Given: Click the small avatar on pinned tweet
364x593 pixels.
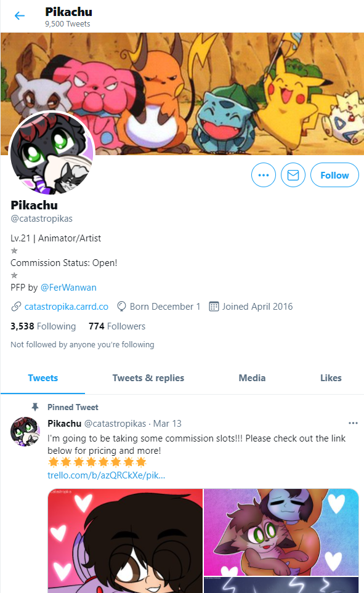Looking at the screenshot, I should coord(25,432).
